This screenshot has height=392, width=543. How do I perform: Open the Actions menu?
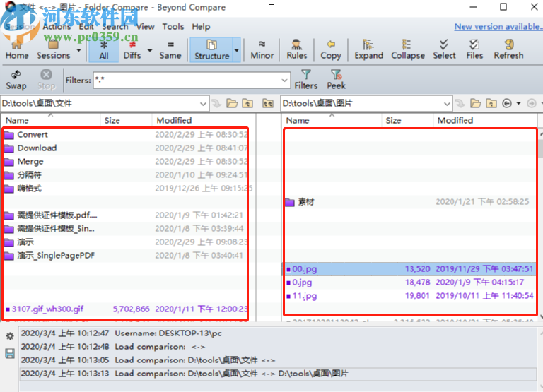57,27
